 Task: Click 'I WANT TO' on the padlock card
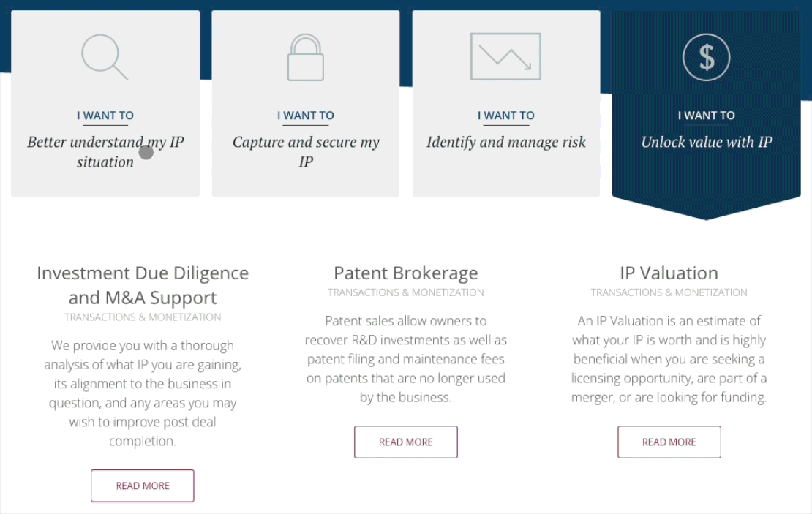point(305,116)
